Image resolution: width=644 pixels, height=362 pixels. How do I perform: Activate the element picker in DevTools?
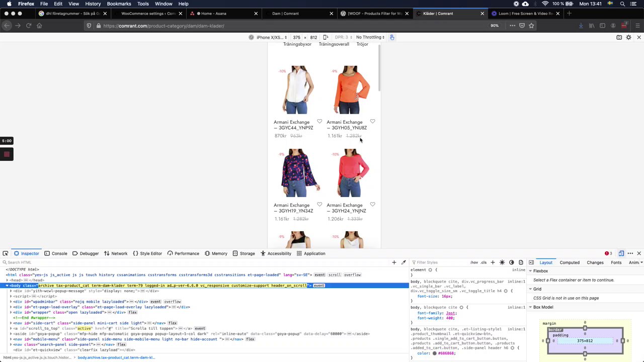tap(6, 253)
